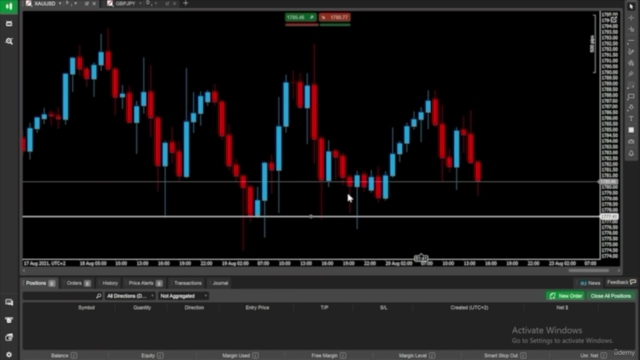This screenshot has width=640, height=360.
Task: Sort by the Entry Price column header
Action: click(x=257, y=307)
